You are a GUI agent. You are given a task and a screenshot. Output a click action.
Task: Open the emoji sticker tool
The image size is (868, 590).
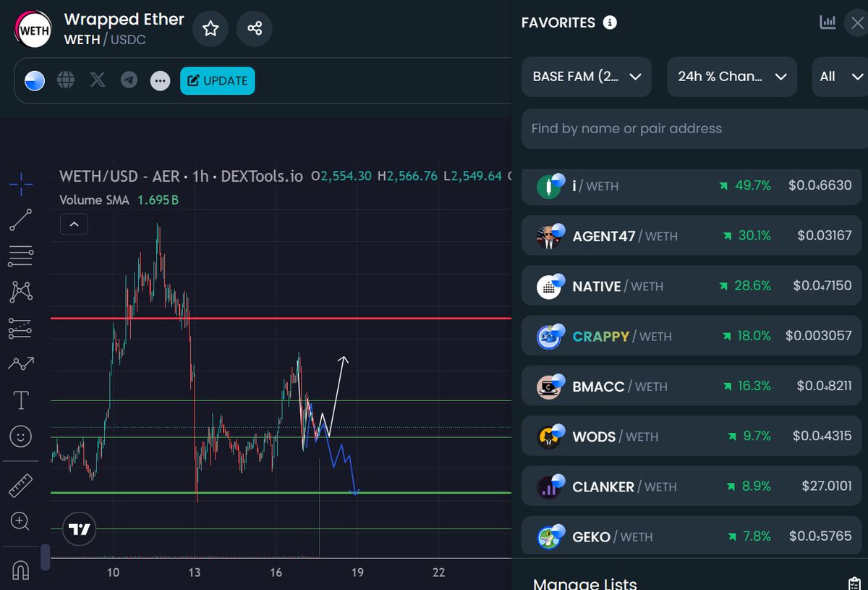pyautogui.click(x=21, y=436)
